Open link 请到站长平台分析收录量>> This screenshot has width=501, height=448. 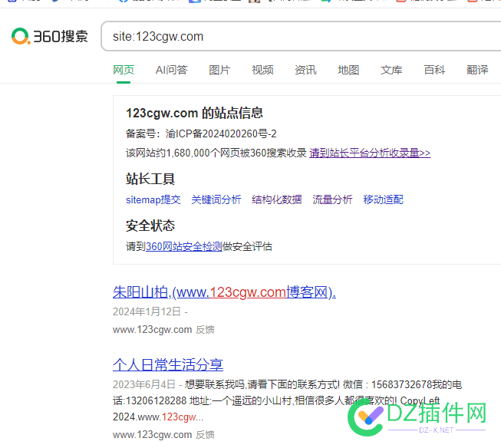pyautogui.click(x=370, y=153)
